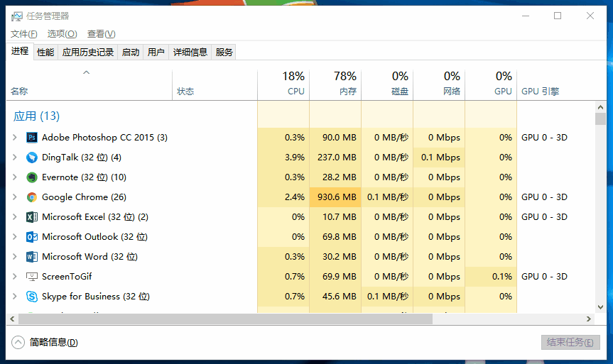Click the Microsoft Excel icon

(x=32, y=217)
